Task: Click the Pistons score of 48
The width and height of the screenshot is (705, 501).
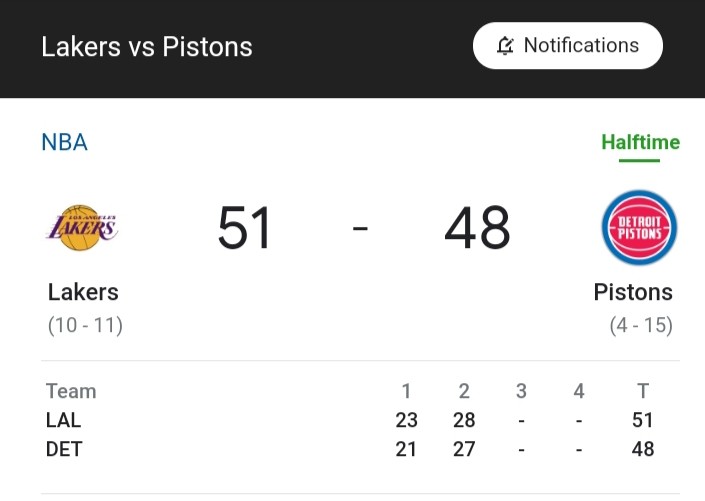Action: point(477,227)
